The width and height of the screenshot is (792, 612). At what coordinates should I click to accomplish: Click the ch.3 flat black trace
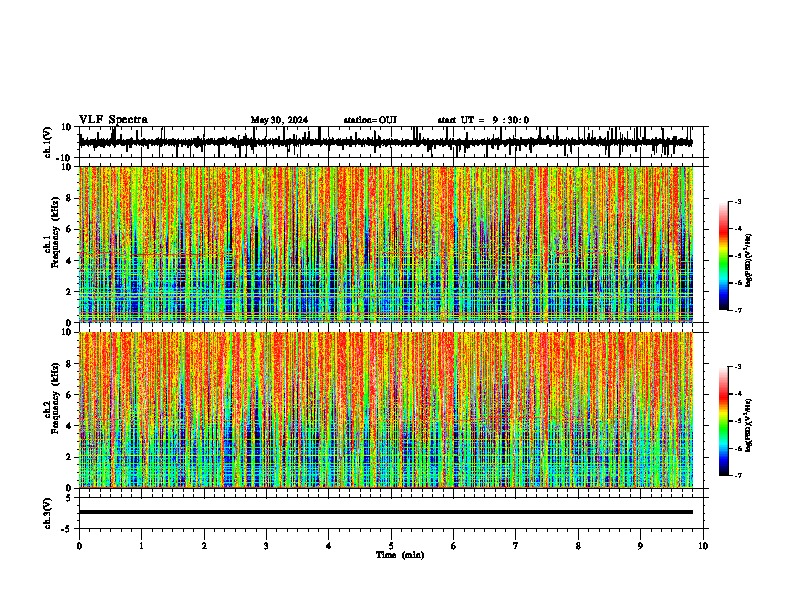386,512
